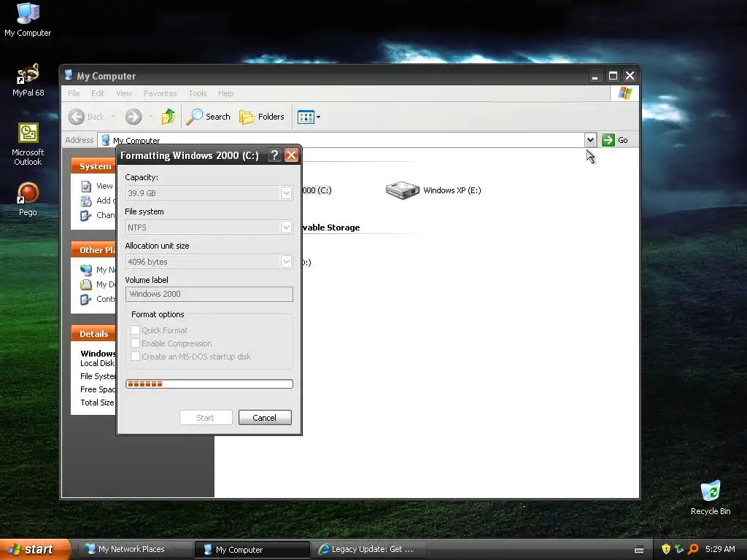Toggle the Quick Format checkbox

(x=135, y=330)
